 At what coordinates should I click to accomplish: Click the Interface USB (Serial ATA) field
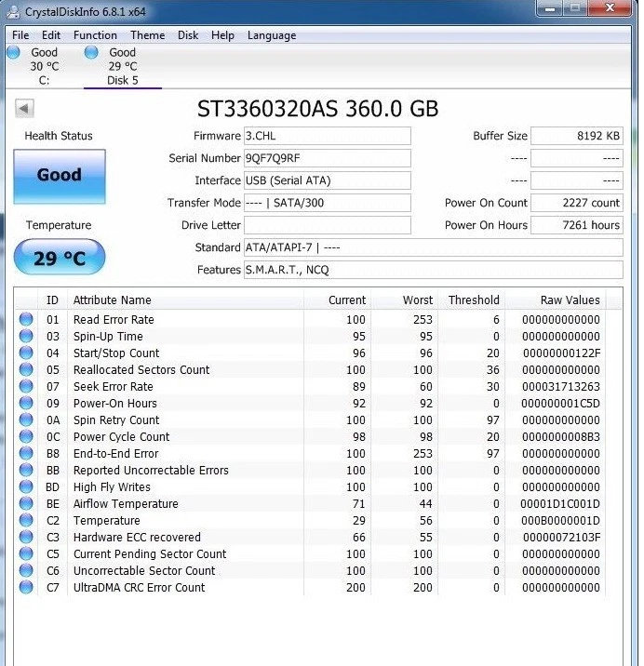click(x=328, y=180)
